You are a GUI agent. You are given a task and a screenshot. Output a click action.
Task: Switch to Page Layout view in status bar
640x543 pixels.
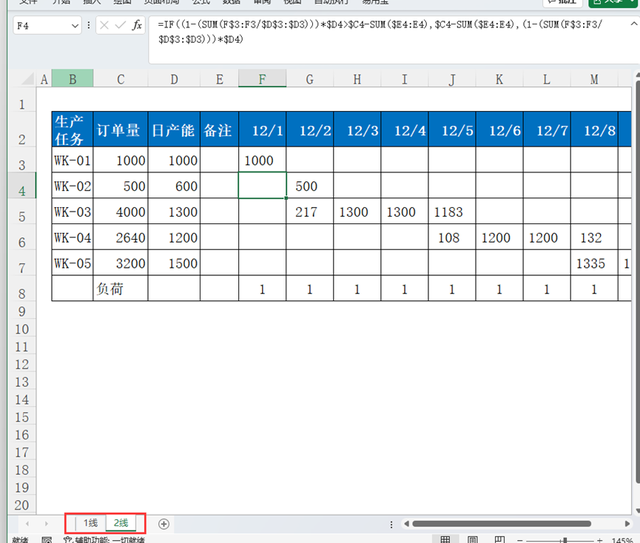(x=473, y=540)
